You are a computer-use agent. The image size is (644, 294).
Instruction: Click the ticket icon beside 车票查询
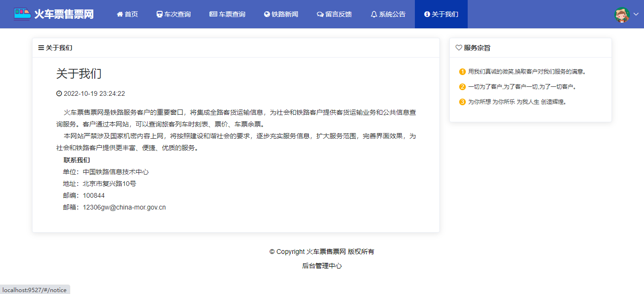pyautogui.click(x=213, y=14)
